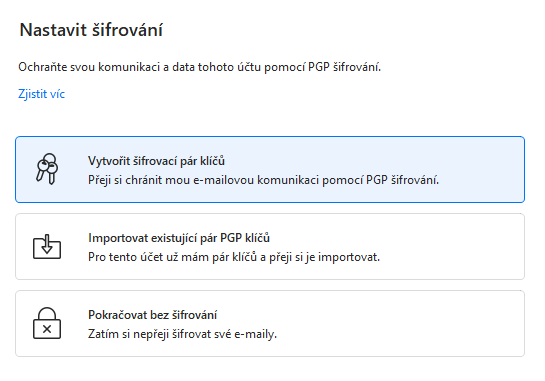Click empty right area of create-keys card
This screenshot has width=545, height=381.
(481, 169)
